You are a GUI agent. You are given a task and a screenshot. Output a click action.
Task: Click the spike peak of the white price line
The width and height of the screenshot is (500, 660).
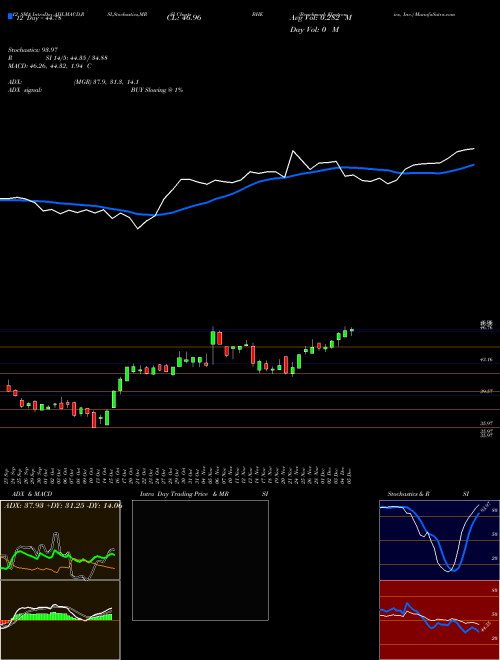tap(293, 151)
